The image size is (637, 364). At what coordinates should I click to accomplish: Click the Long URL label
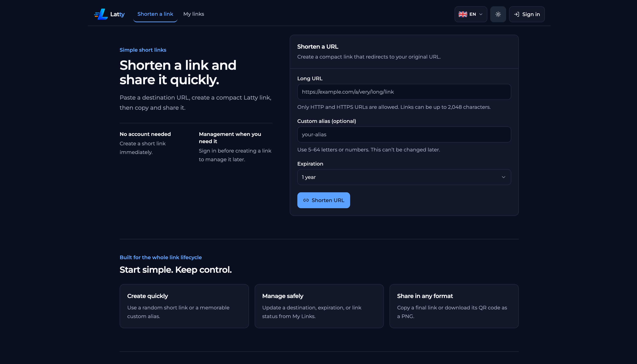310,78
